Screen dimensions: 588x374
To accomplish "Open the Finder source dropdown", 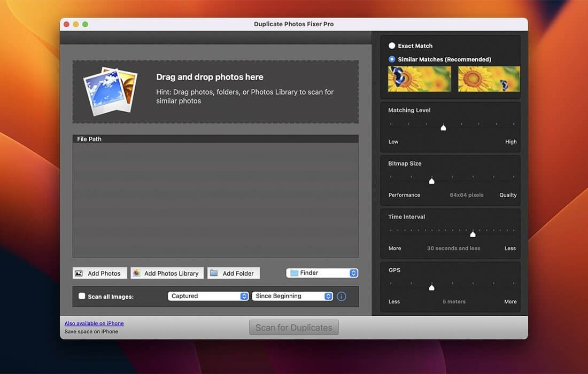I will (x=322, y=272).
